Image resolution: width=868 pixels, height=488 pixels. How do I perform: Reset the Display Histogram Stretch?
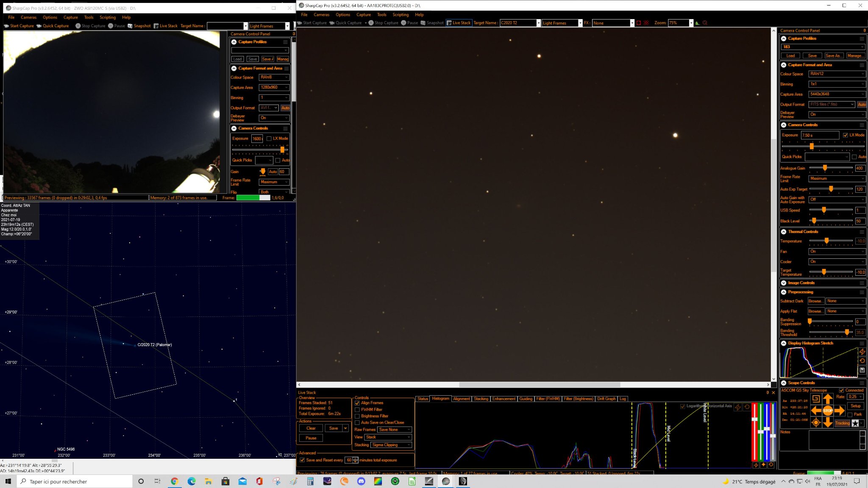click(x=862, y=361)
